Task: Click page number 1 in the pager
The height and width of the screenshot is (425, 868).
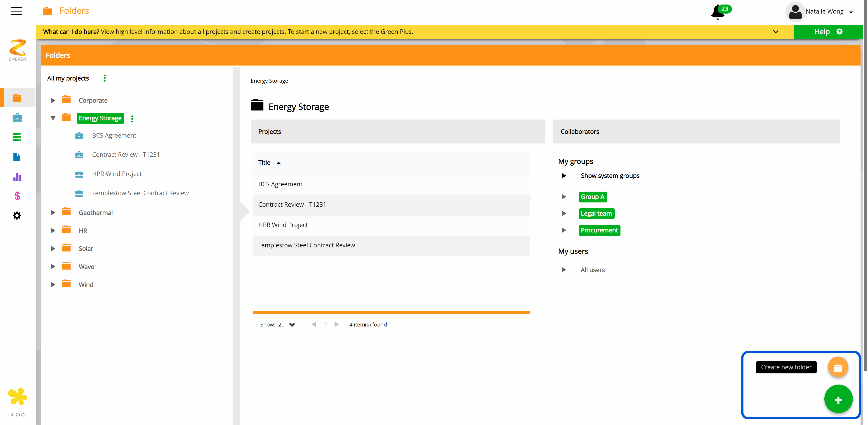Action: click(326, 324)
